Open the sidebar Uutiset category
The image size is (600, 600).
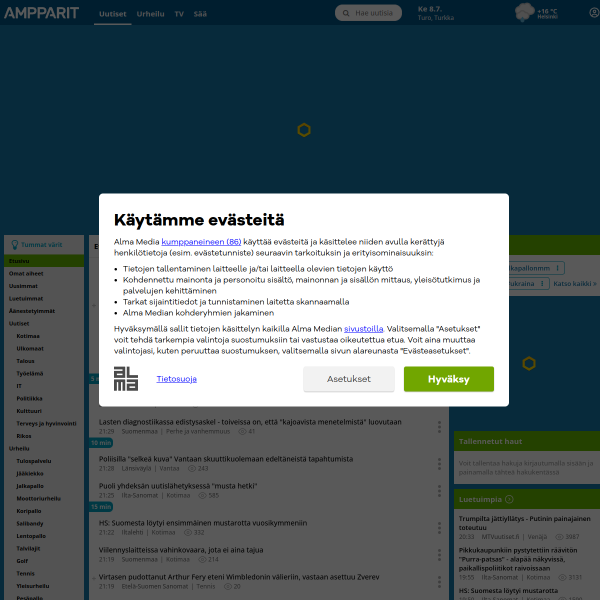[x=19, y=324]
